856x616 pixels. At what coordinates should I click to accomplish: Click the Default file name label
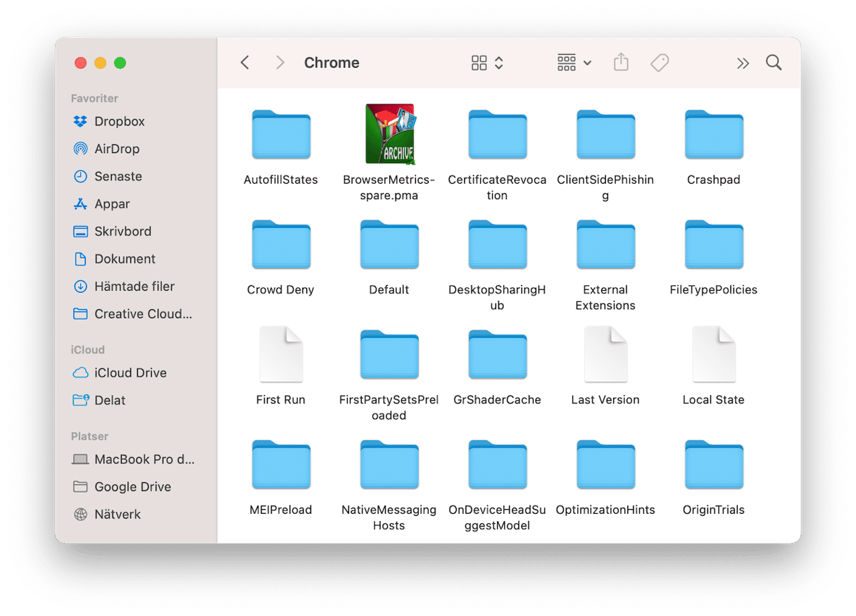tap(389, 289)
